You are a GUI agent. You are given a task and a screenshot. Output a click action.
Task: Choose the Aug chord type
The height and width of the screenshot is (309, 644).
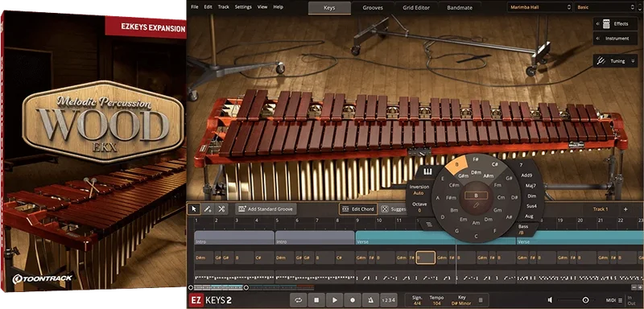click(x=530, y=216)
